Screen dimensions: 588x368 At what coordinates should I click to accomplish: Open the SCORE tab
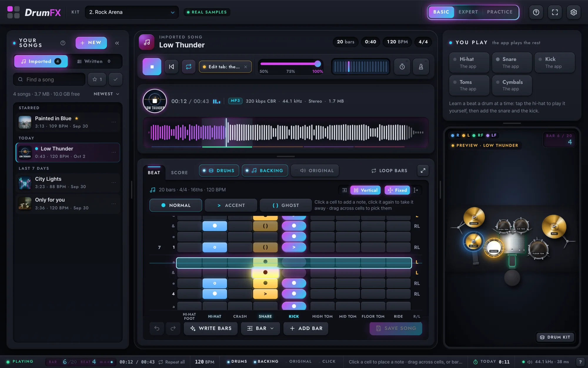(179, 173)
